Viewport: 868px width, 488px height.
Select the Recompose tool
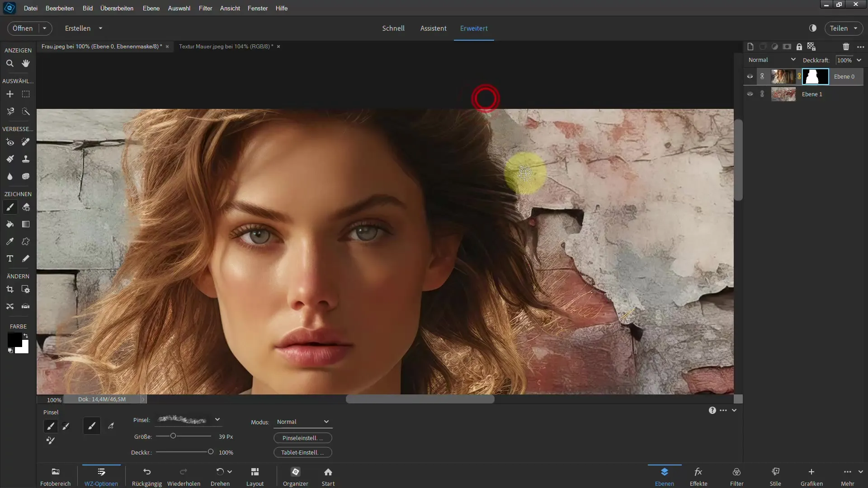tap(26, 289)
